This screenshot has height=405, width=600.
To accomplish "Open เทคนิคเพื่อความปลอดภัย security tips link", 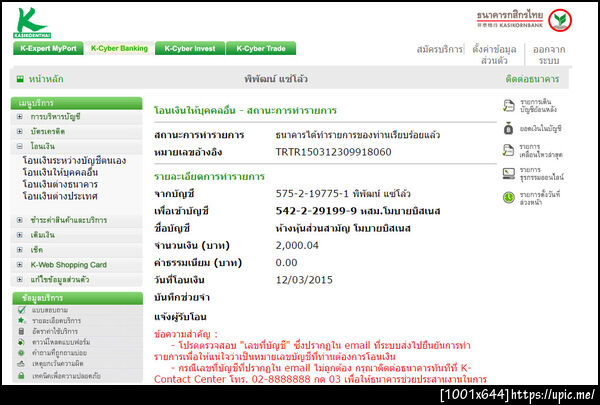I will pos(66,376).
